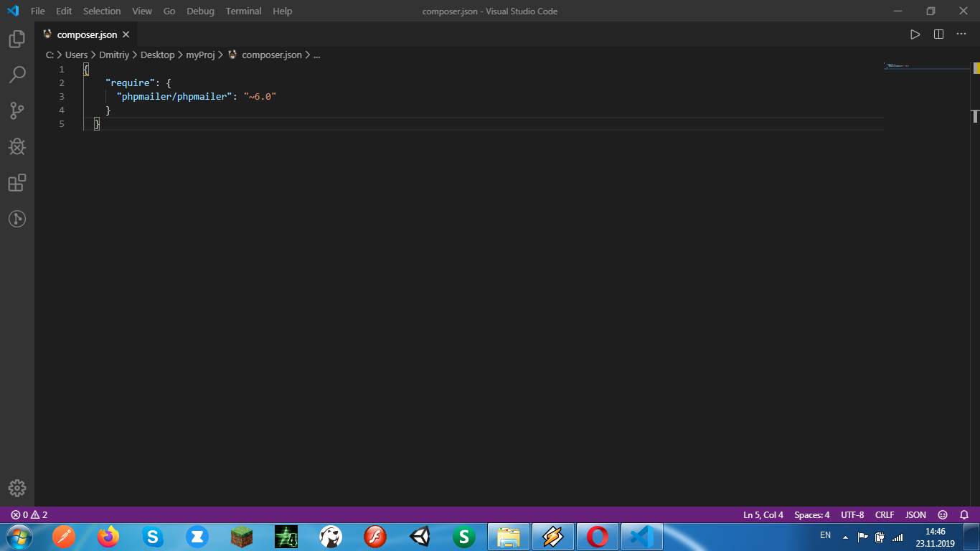Click the clock showing 14:46

pyautogui.click(x=935, y=537)
